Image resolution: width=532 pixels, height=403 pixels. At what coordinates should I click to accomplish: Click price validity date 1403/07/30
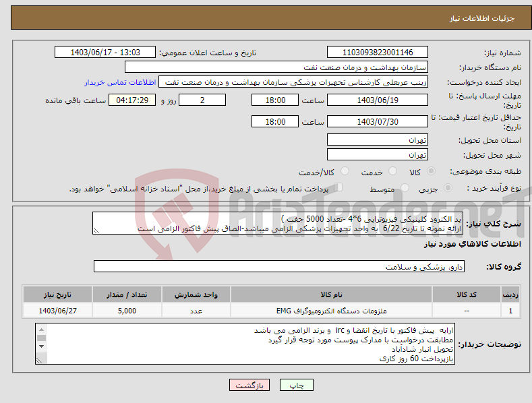pos(378,121)
